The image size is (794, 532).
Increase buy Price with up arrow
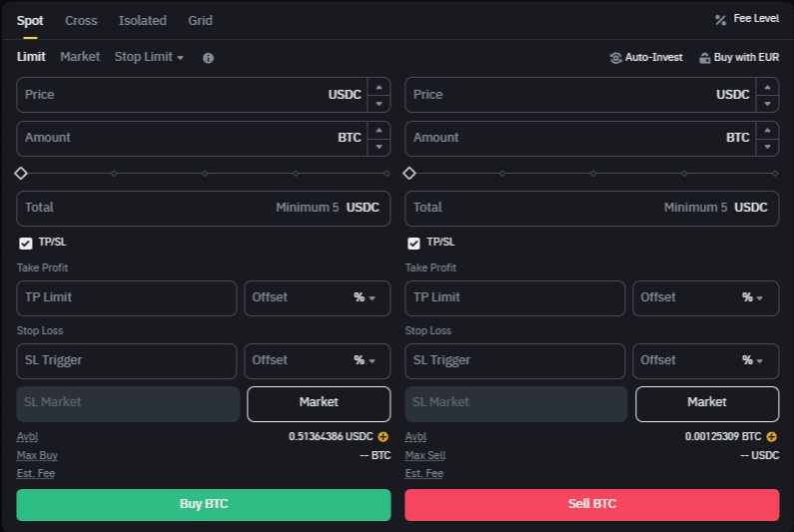pos(379,87)
